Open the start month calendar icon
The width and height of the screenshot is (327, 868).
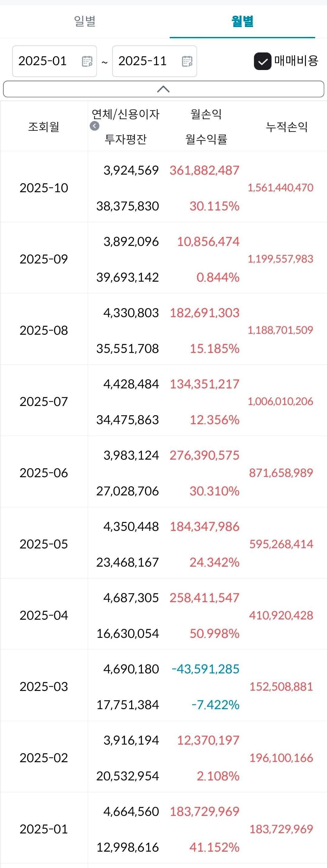87,61
